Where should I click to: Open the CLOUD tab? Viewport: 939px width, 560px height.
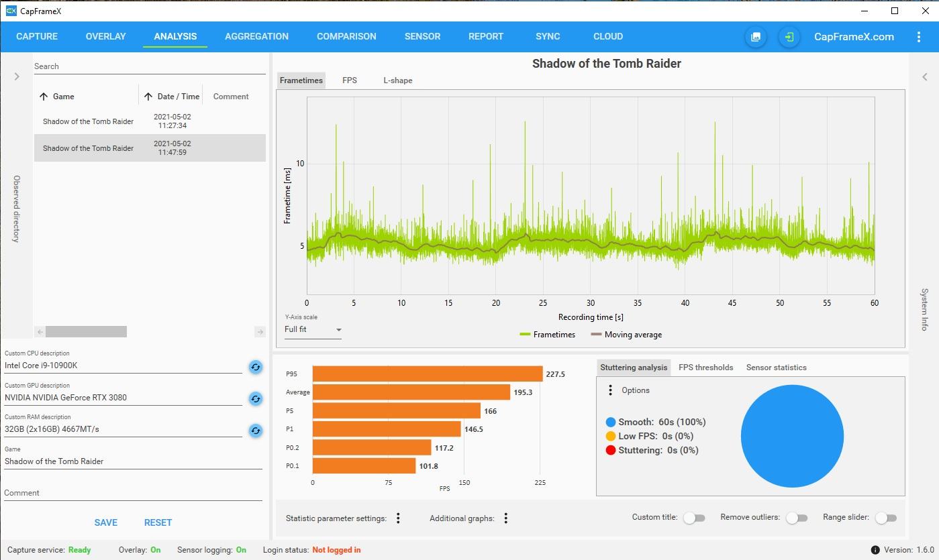tap(608, 37)
